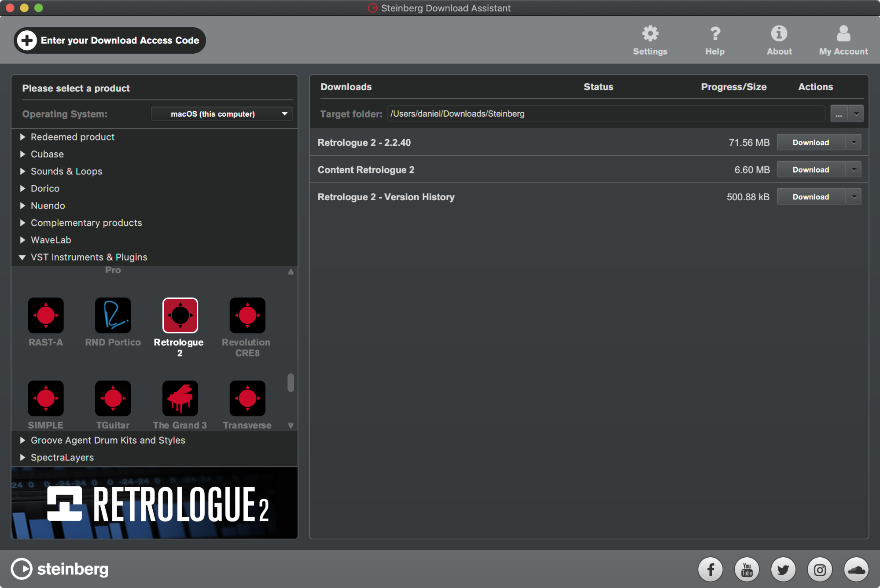The width and height of the screenshot is (880, 588).
Task: Click the 500.88 kB size value
Action: [x=748, y=197]
